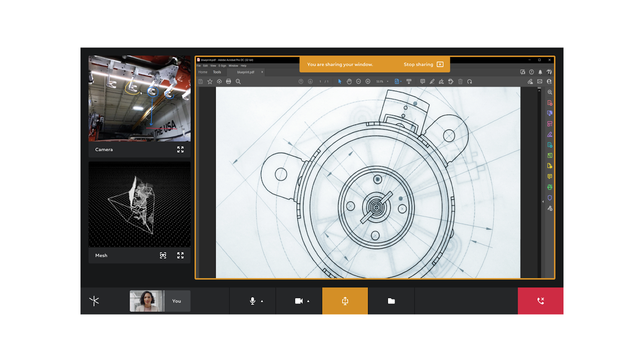Print the blueprint document
Screen dimensions: 644x362
(x=228, y=81)
